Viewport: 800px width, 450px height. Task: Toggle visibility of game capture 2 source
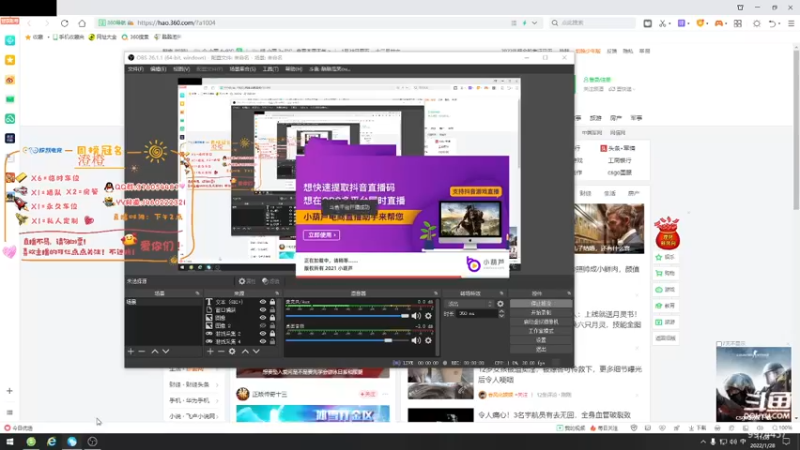(x=263, y=334)
